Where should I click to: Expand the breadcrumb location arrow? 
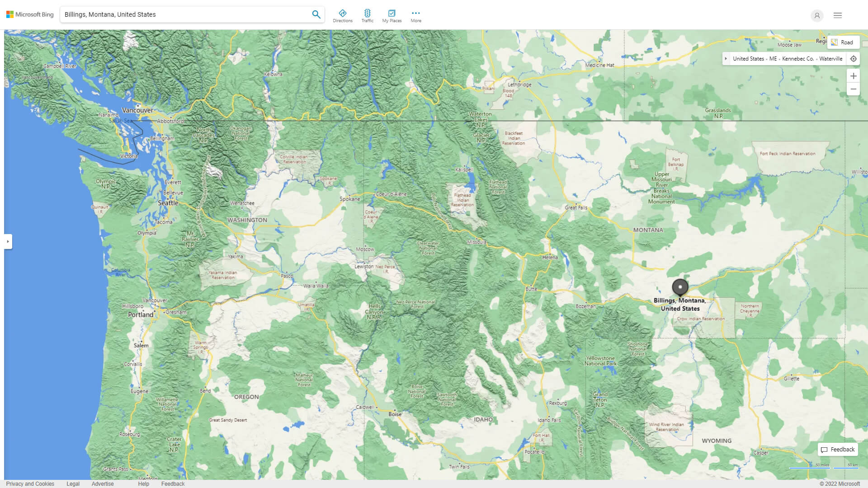[726, 59]
